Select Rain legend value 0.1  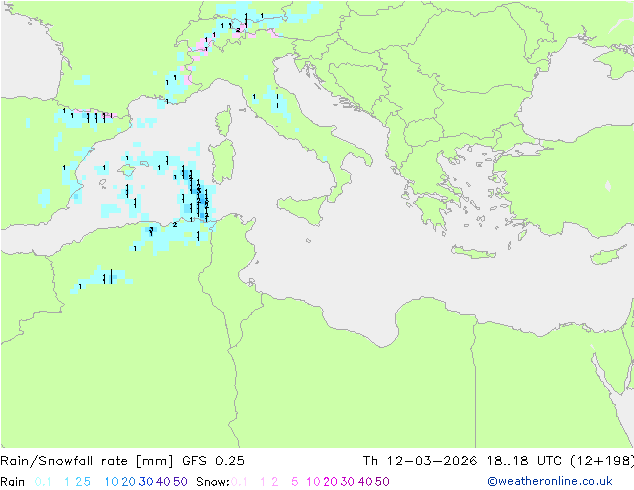43,482
